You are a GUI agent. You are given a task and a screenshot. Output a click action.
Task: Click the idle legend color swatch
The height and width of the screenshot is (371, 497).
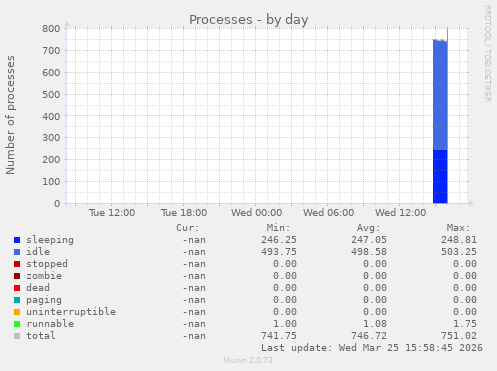pos(17,252)
